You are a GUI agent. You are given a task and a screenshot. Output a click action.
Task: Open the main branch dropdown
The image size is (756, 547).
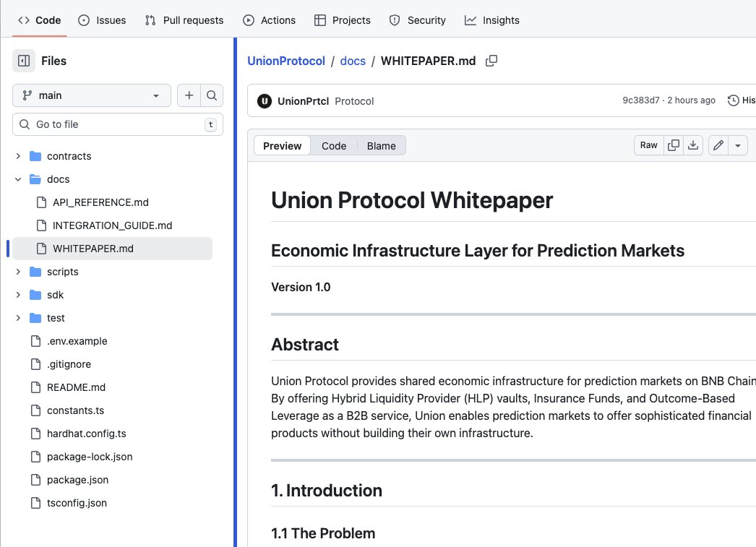92,95
